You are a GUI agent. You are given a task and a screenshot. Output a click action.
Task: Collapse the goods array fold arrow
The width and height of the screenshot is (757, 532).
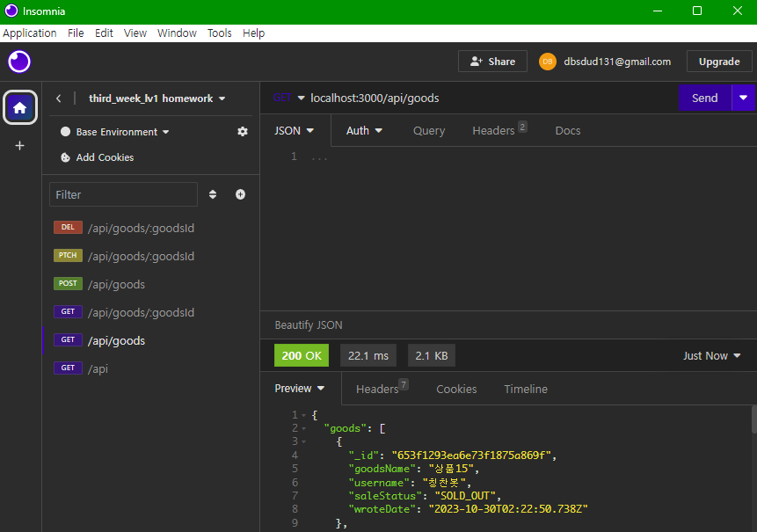(x=303, y=428)
